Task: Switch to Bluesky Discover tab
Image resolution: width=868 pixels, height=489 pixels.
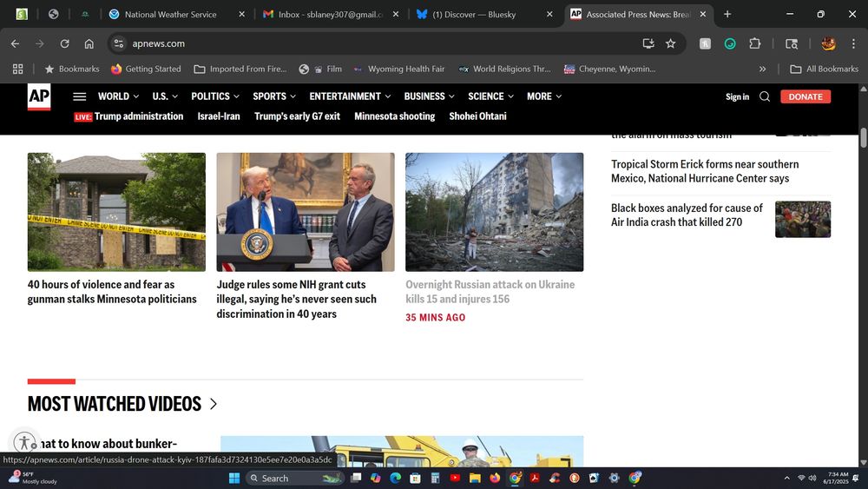Action: pyautogui.click(x=474, y=15)
